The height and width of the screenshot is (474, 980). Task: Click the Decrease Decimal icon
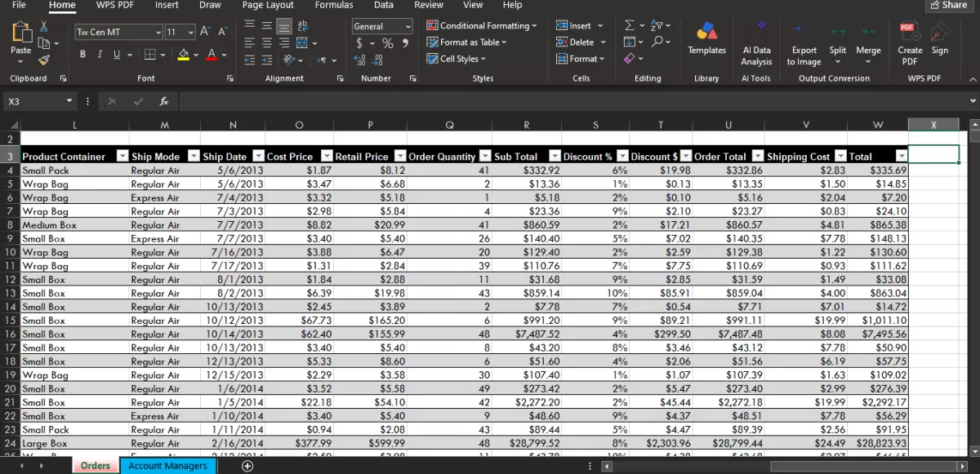377,60
